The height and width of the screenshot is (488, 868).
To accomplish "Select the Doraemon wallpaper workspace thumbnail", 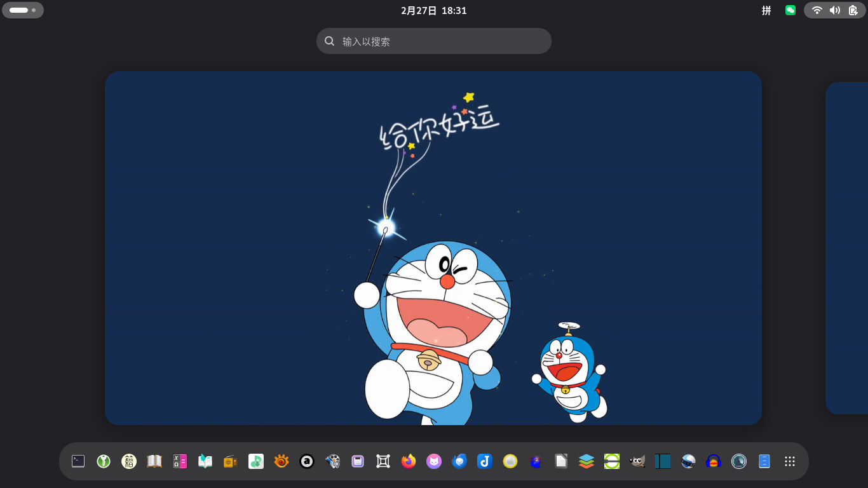I will (433, 248).
